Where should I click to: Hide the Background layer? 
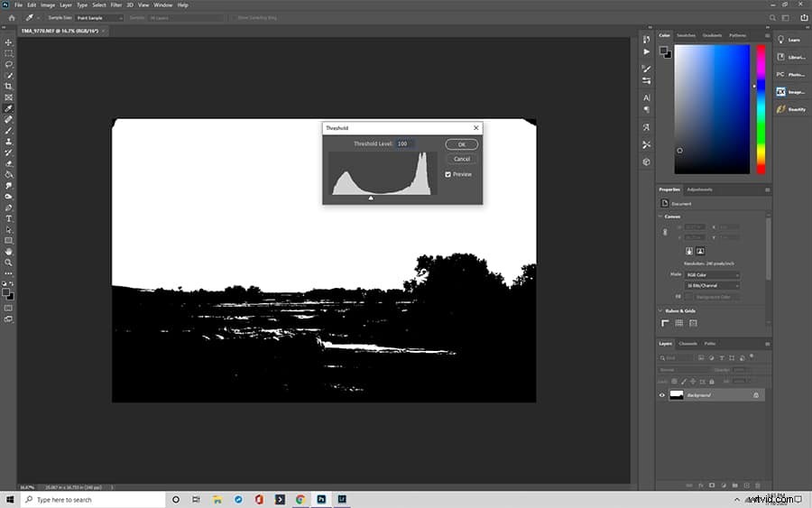(662, 395)
